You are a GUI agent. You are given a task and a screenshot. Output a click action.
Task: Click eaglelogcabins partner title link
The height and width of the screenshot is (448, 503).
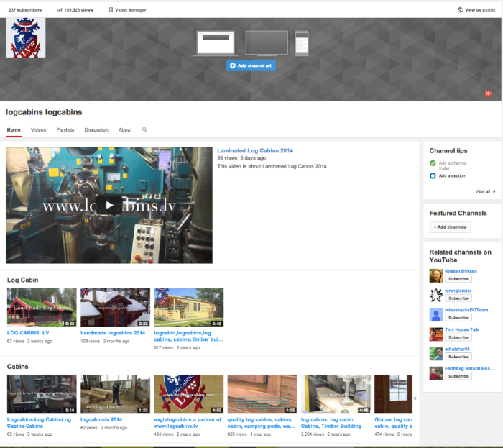[x=188, y=423]
